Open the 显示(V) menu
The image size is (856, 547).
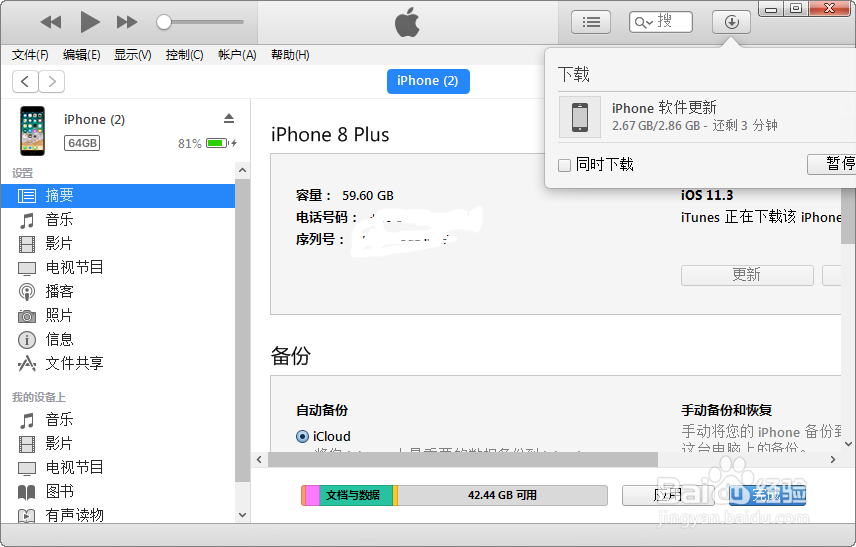pyautogui.click(x=132, y=55)
